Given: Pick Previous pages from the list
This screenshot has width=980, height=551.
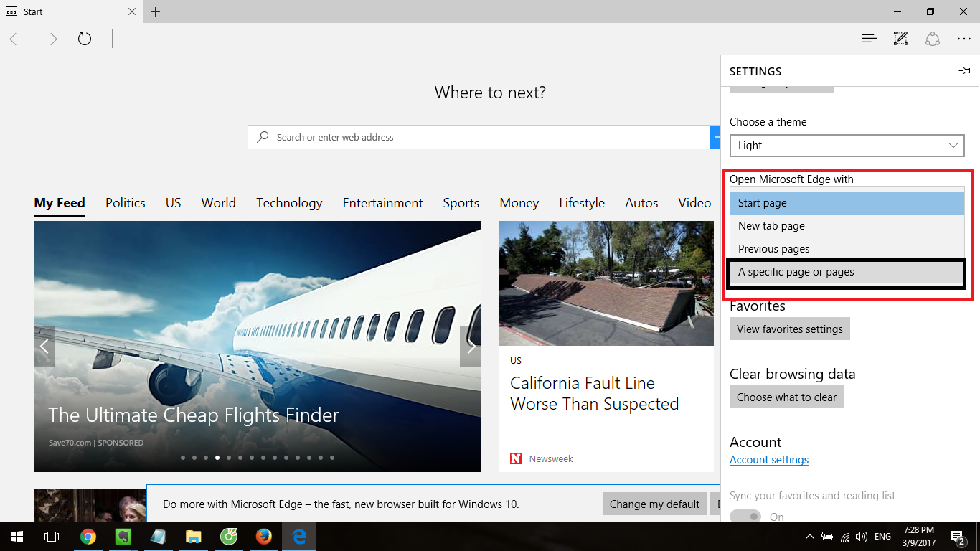Looking at the screenshot, I should [847, 249].
